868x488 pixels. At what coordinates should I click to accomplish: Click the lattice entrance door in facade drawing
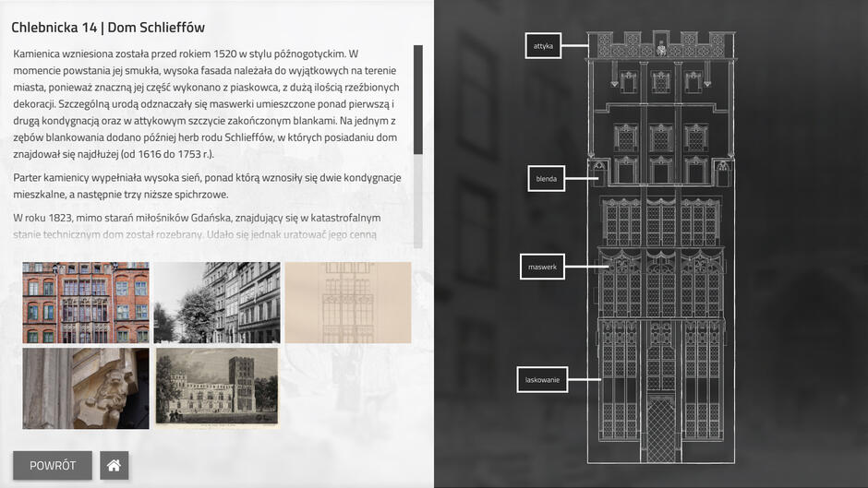point(660,428)
